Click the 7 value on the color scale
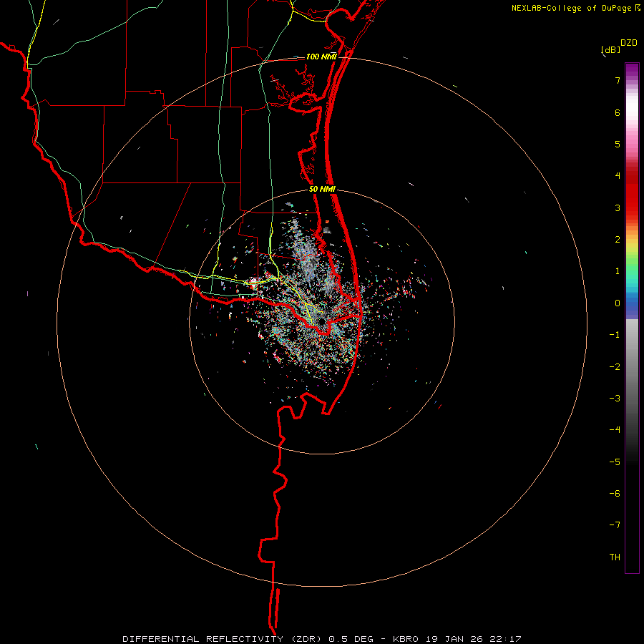Screen dimensions: 644x644 tap(618, 80)
